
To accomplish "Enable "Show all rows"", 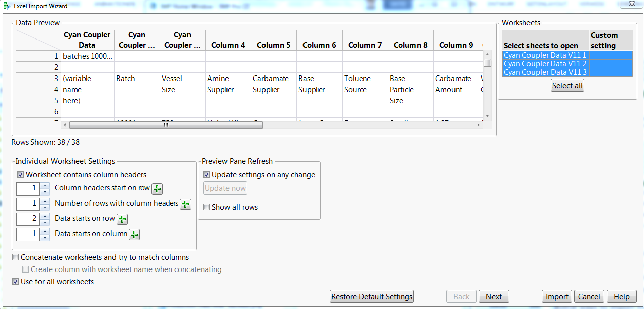I will tap(206, 207).
